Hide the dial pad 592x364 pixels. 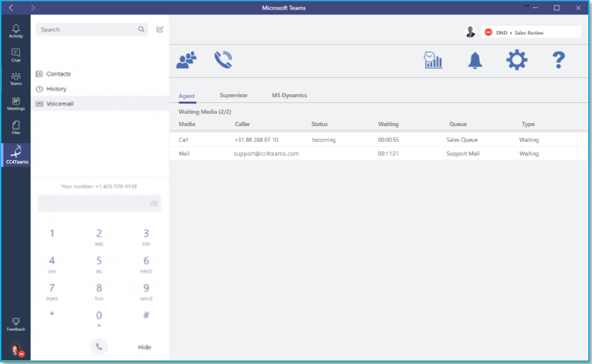144,347
